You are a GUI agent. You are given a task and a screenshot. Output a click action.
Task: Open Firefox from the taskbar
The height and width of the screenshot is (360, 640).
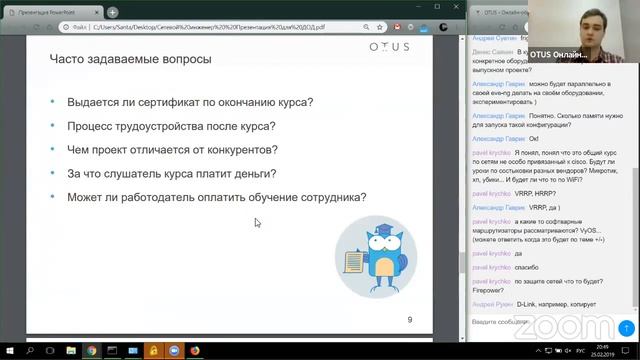point(195,351)
